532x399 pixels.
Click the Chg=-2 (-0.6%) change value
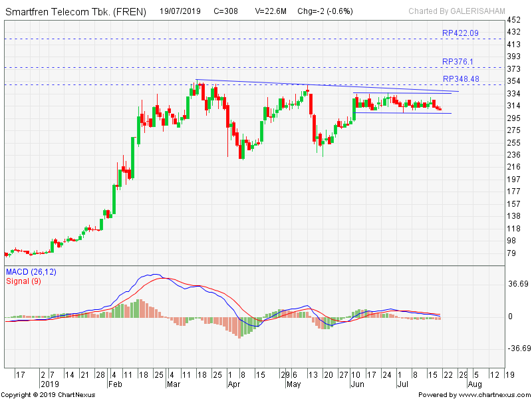325,11
